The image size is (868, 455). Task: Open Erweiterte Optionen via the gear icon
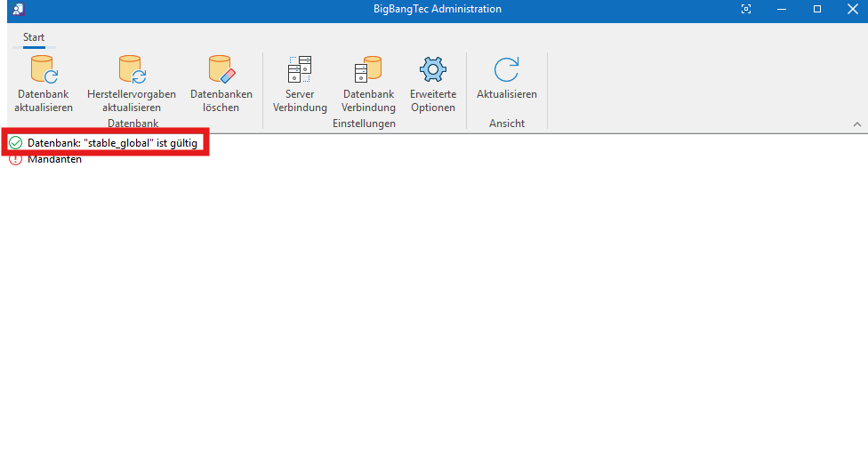point(432,69)
